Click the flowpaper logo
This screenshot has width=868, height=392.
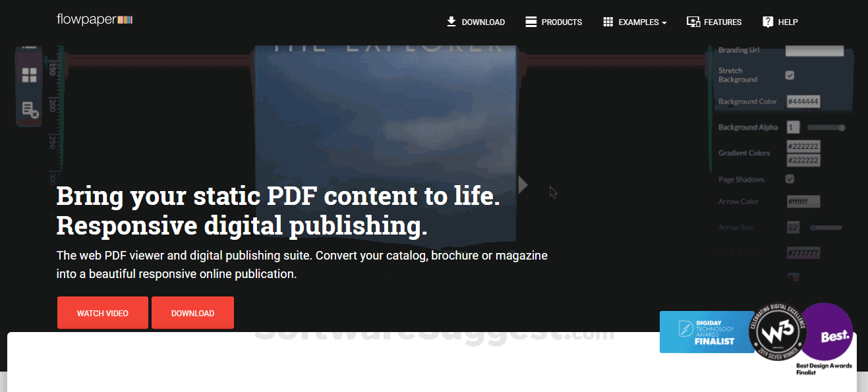point(95,20)
